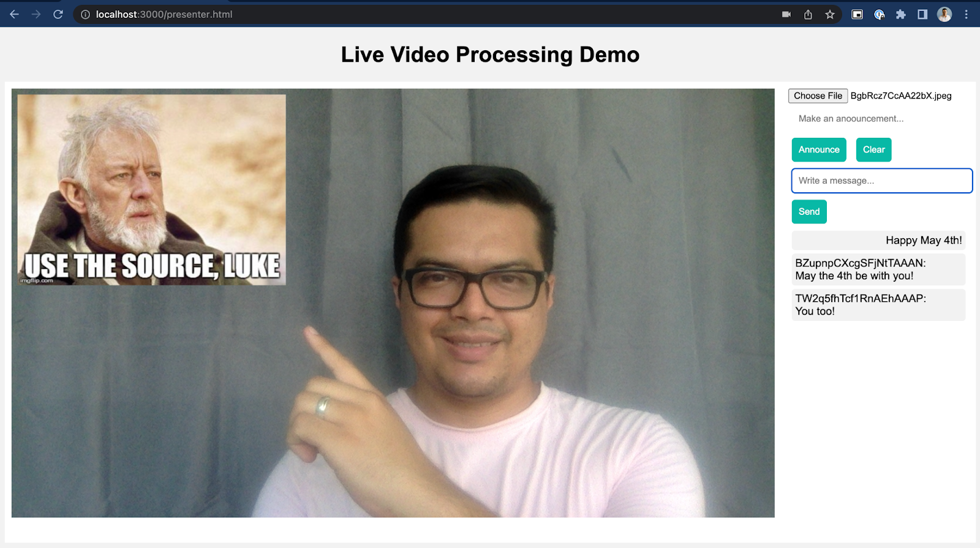The width and height of the screenshot is (980, 548).
Task: View site information for localhost
Action: tap(85, 14)
